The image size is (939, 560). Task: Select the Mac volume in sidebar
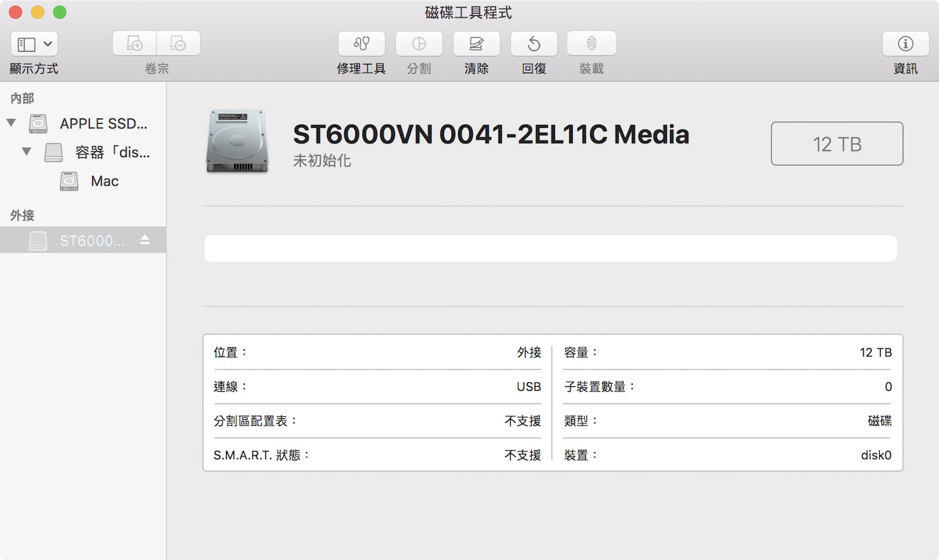pos(104,181)
